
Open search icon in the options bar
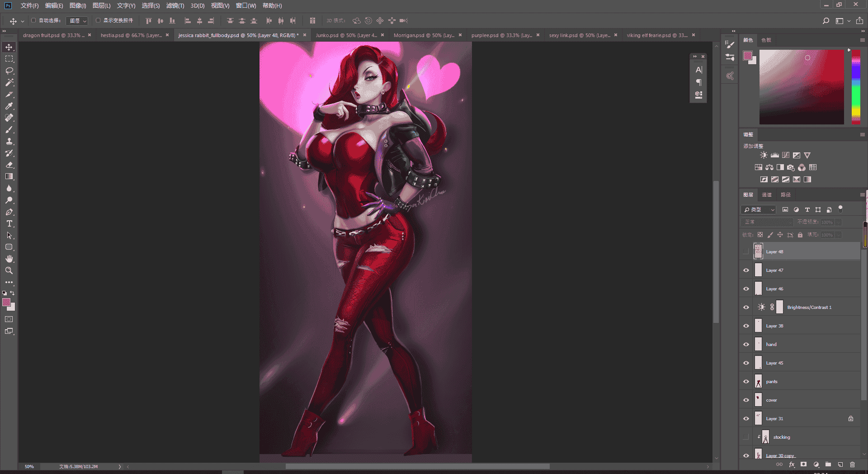pos(826,21)
